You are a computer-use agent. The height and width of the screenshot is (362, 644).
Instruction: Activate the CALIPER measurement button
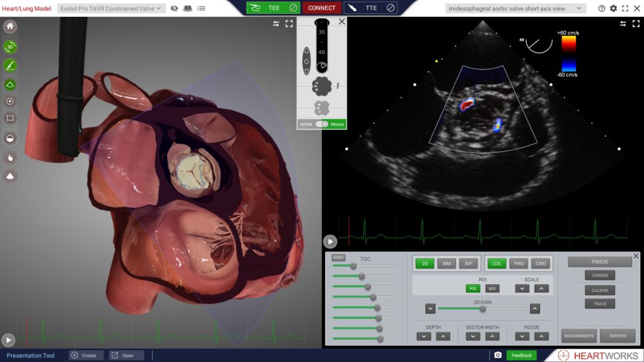tap(599, 290)
